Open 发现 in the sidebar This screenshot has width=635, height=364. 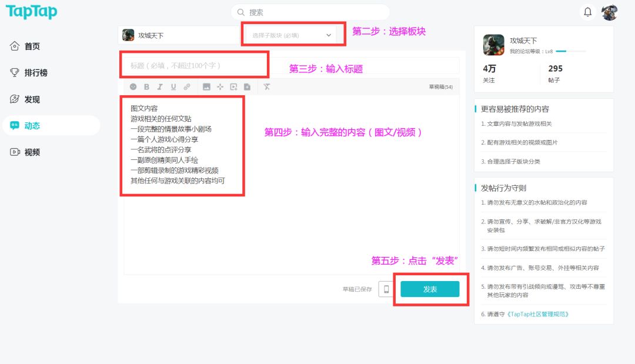point(32,99)
